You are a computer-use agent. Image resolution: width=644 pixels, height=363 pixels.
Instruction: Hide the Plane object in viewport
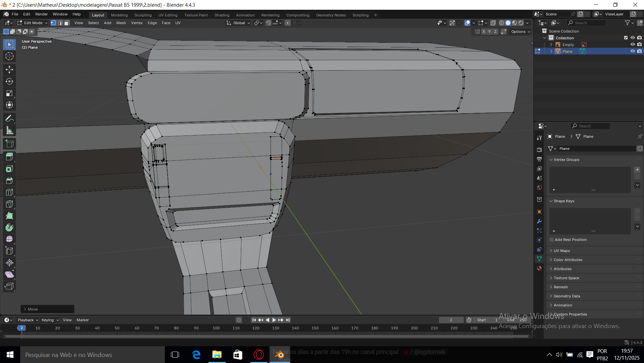coord(633,51)
